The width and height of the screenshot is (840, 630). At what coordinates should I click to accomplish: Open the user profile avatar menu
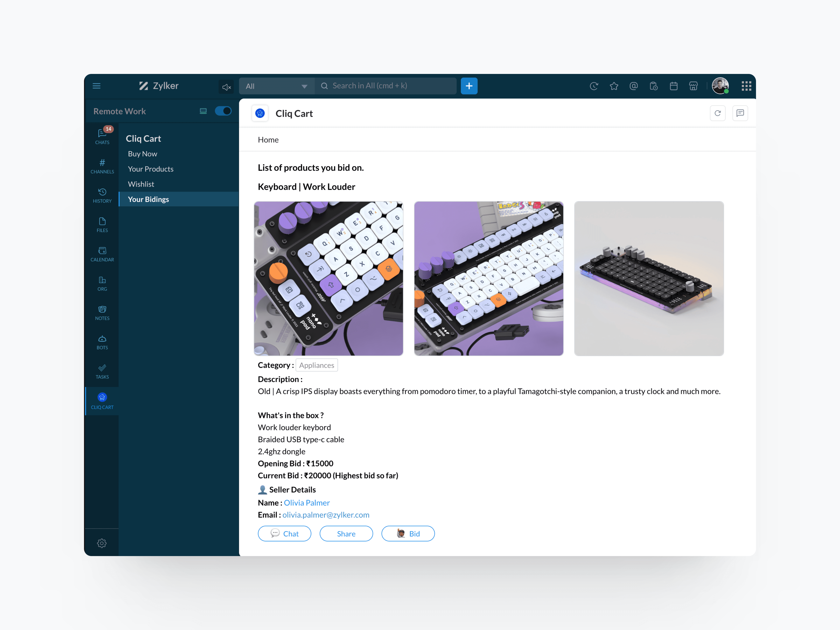[720, 86]
